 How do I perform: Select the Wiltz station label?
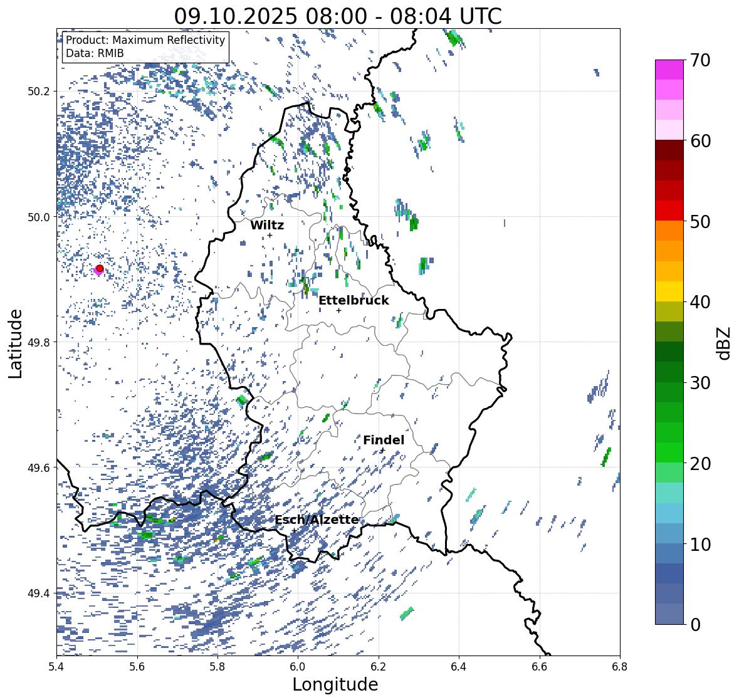[x=267, y=225]
